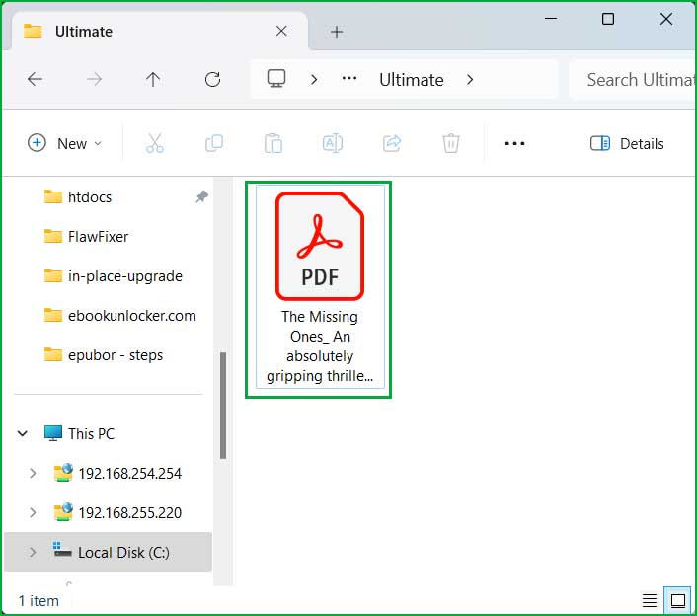This screenshot has width=697, height=616.
Task: Click the Search Ultimate field
Action: coord(633,80)
